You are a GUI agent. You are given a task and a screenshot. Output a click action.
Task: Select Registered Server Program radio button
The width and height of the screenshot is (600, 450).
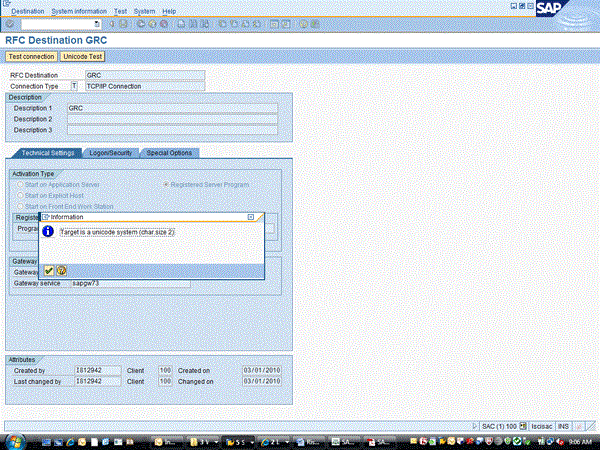(166, 185)
